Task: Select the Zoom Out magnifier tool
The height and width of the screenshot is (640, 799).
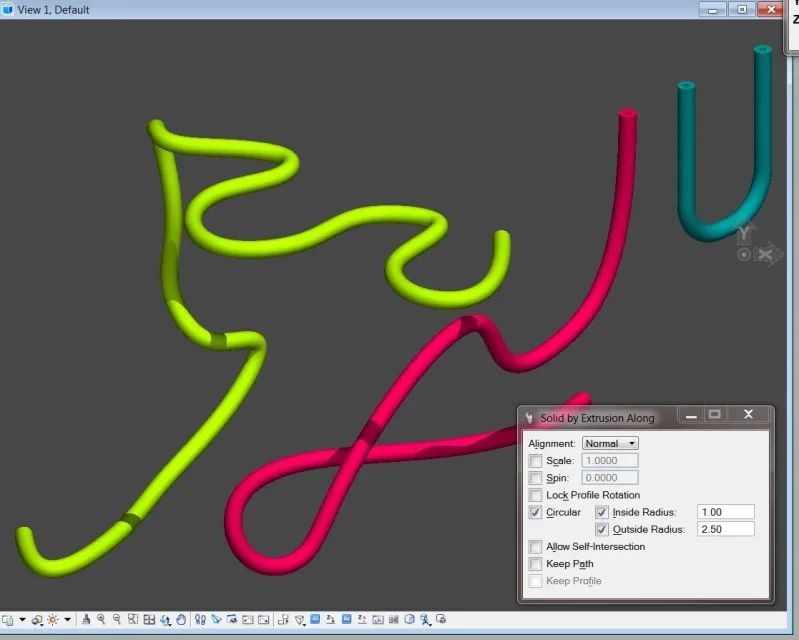Action: 117,620
